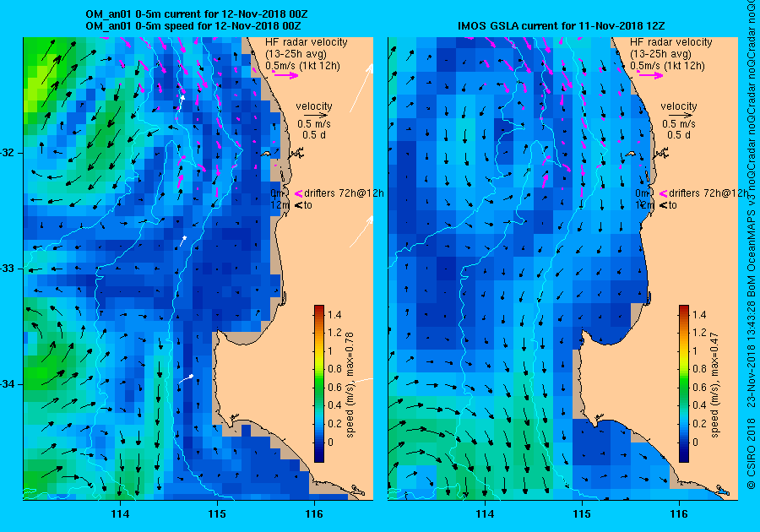
Task: Click '0.5m/s (1kt 12h)' text in right map
Action: pos(667,65)
